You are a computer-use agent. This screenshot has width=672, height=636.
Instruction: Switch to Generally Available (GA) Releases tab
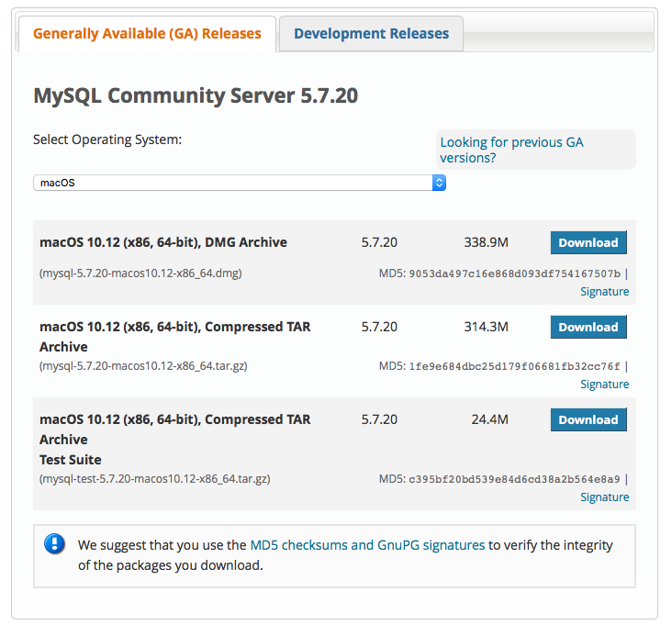click(x=147, y=34)
